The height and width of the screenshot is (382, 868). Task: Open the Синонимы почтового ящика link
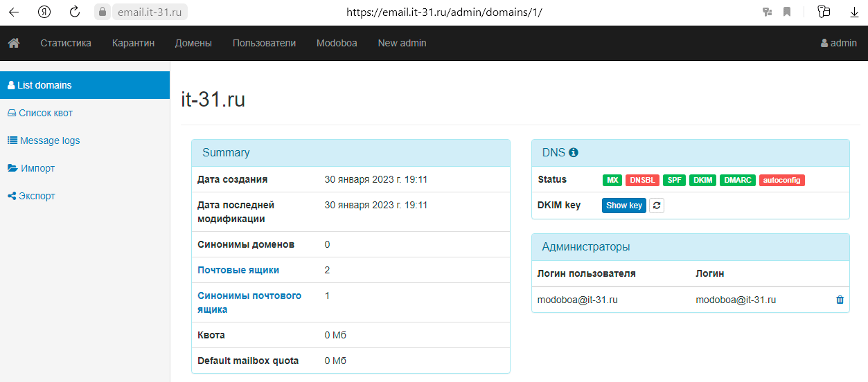pyautogui.click(x=249, y=302)
